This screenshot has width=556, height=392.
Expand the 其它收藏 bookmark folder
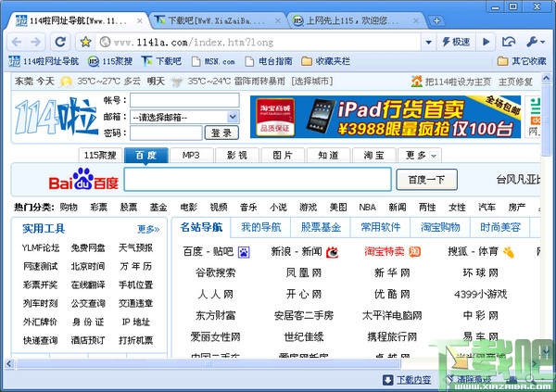pyautogui.click(x=521, y=61)
